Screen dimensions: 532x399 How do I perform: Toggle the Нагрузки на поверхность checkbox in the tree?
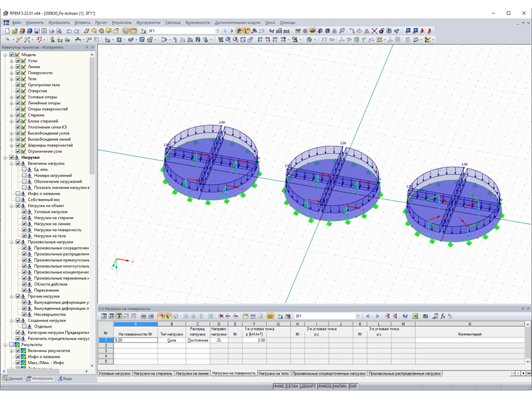pyautogui.click(x=24, y=230)
